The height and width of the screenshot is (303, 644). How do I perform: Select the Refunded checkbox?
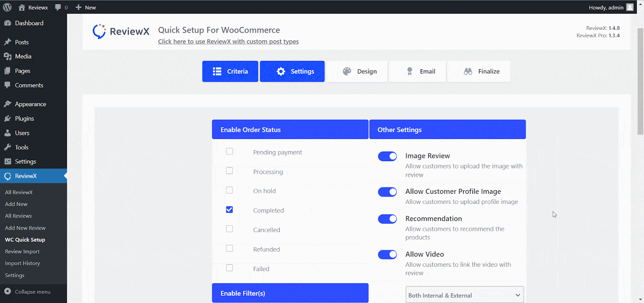click(229, 248)
